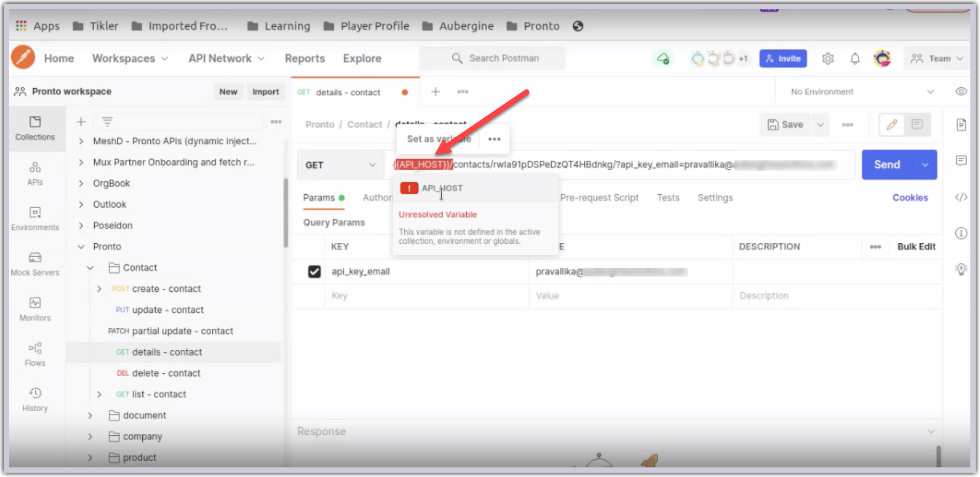
Task: Open the Save options dropdown arrow
Action: (x=820, y=125)
